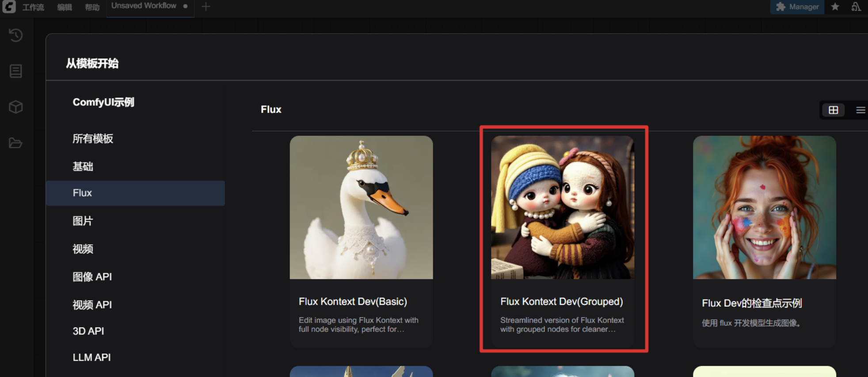Image resolution: width=868 pixels, height=377 pixels.
Task: Select 图像 API category
Action: 135,277
